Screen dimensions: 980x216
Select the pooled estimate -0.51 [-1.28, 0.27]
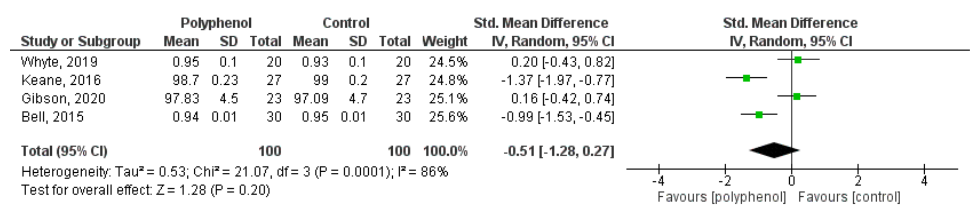click(558, 151)
